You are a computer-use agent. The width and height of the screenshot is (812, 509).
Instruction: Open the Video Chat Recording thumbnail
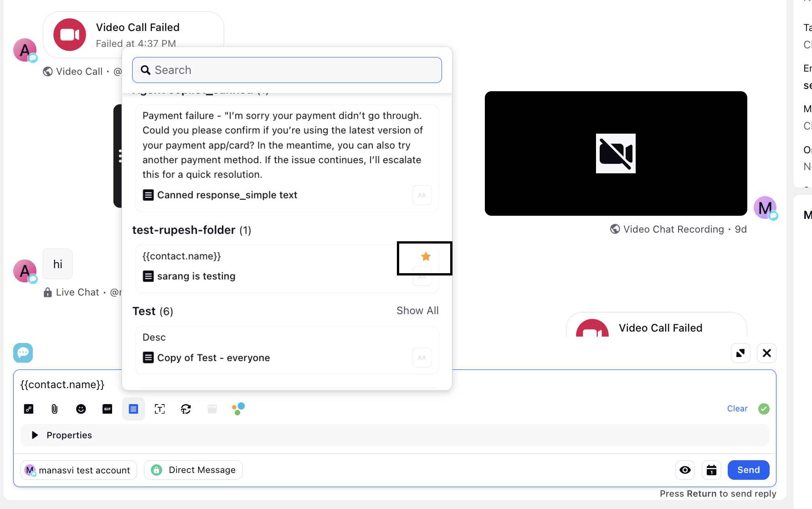coord(616,153)
